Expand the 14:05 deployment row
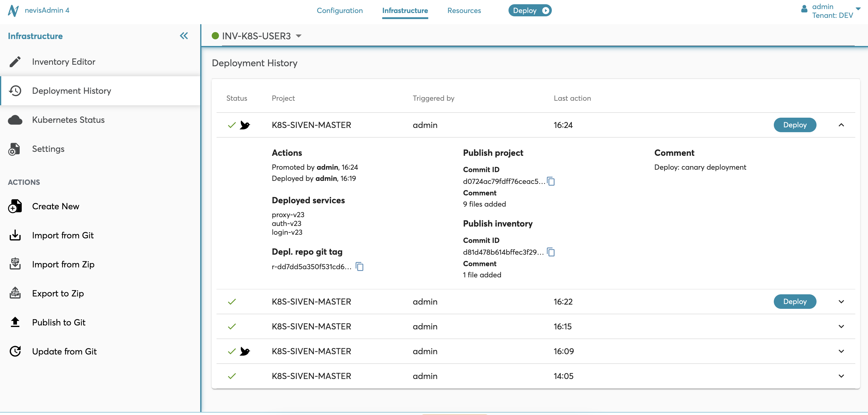Image resolution: width=868 pixels, height=415 pixels. (841, 376)
